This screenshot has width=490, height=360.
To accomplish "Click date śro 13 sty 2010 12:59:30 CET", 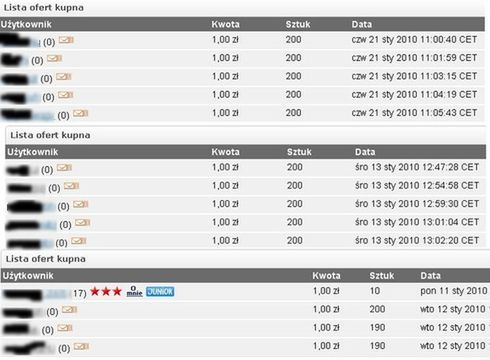I will [x=417, y=204].
